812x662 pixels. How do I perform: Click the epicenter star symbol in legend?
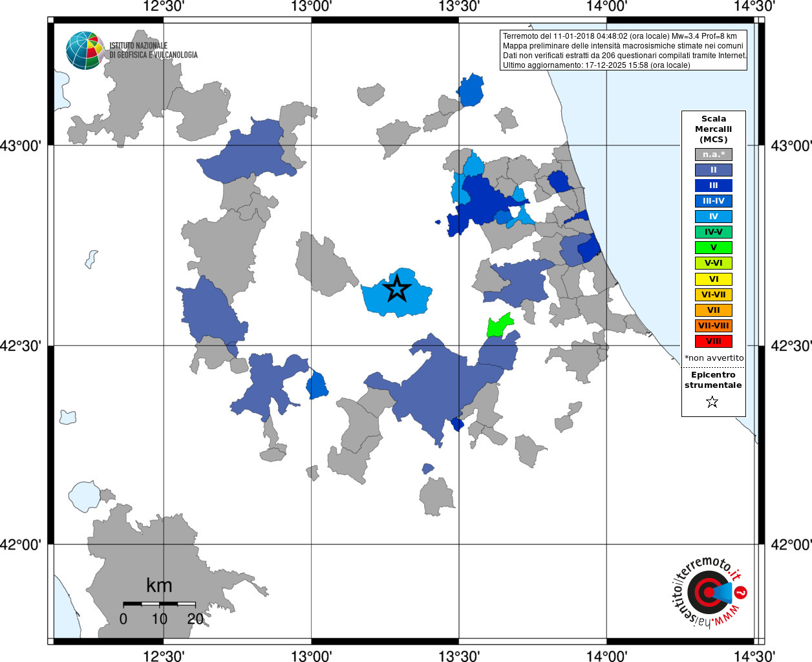pos(712,402)
